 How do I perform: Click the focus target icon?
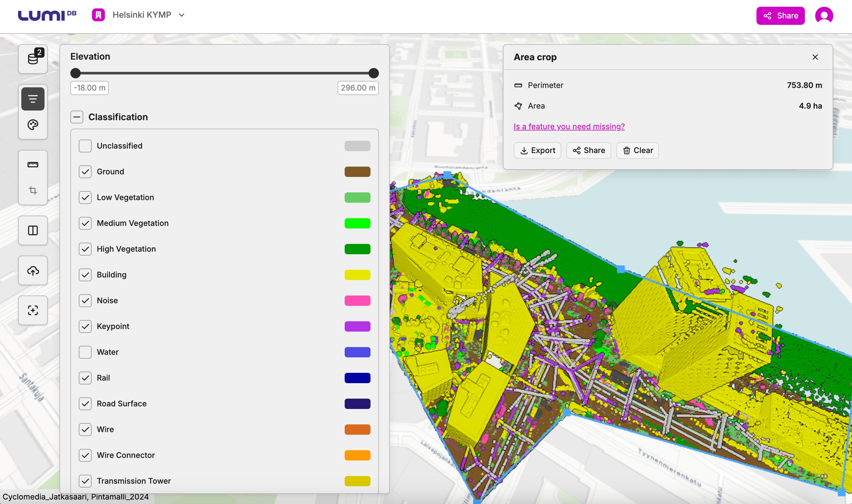coord(33,310)
